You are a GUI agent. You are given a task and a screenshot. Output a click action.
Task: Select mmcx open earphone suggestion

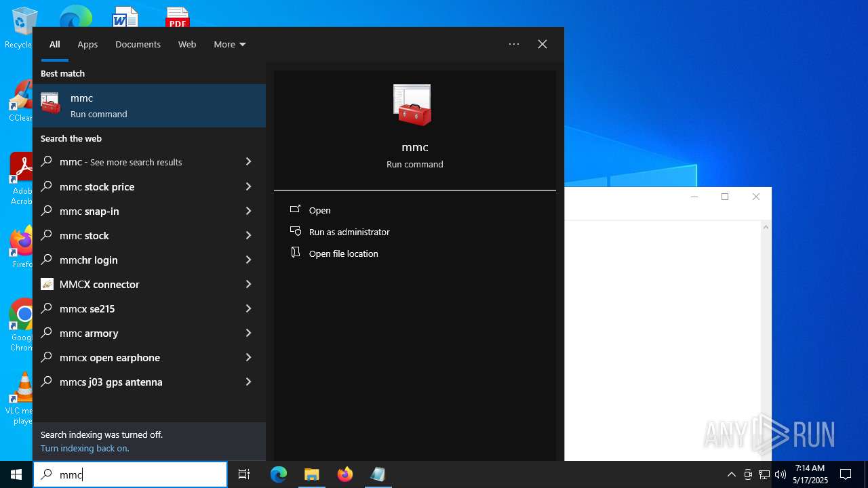point(149,357)
